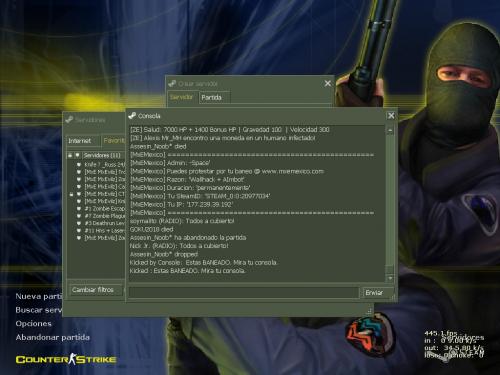Viewport: 500px width, 375px height.
Task: Select the Favoritos tab
Action: pyautogui.click(x=114, y=141)
